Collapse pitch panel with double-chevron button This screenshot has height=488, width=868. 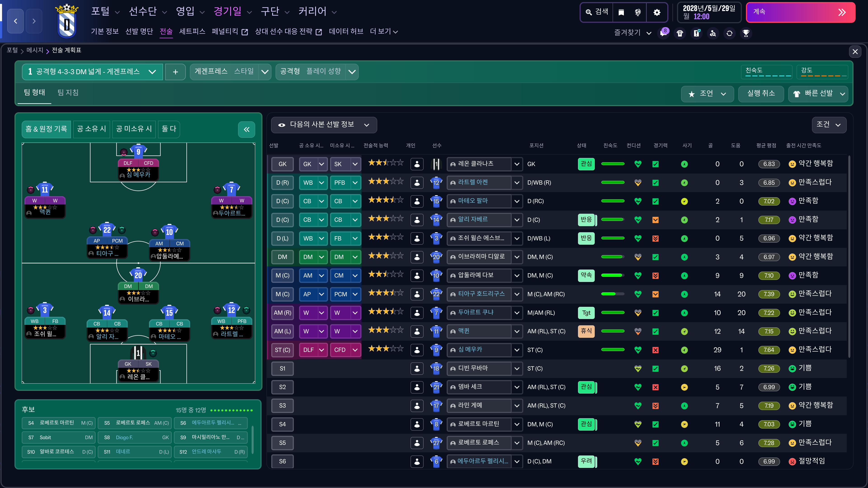(x=246, y=129)
